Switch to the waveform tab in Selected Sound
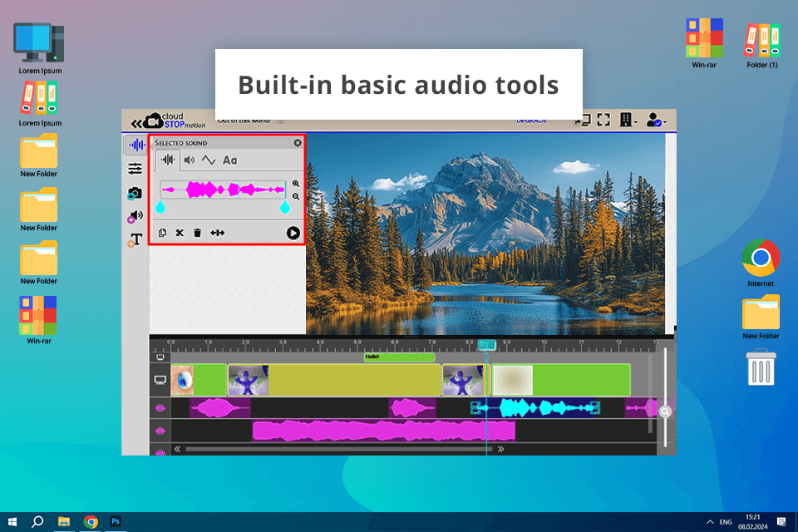Screen dimensions: 798x532 point(167,160)
